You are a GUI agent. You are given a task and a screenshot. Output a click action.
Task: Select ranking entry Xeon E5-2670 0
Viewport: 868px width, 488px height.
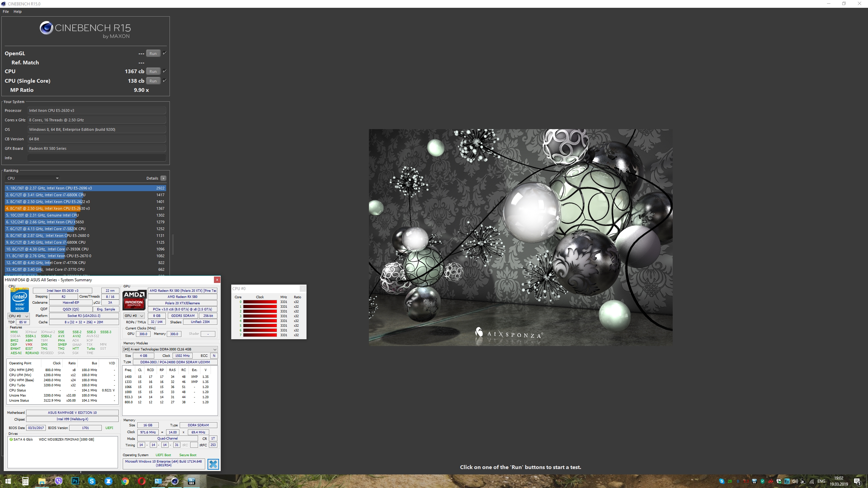pos(85,256)
